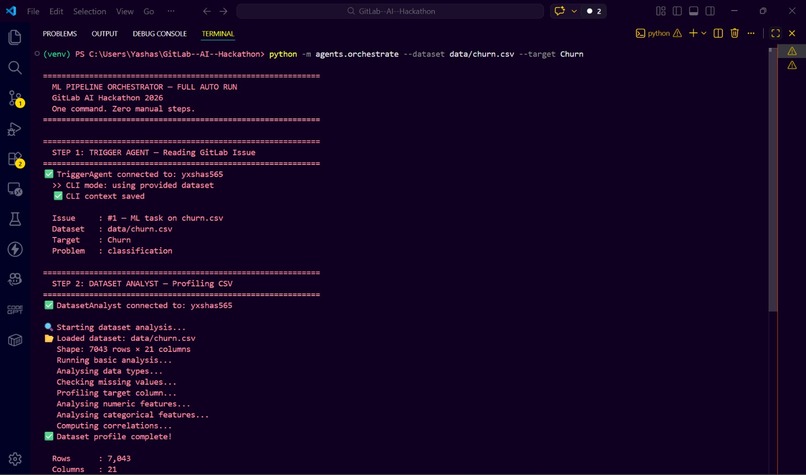Maximize the panel size
The image size is (806, 475).
pyautogui.click(x=776, y=33)
